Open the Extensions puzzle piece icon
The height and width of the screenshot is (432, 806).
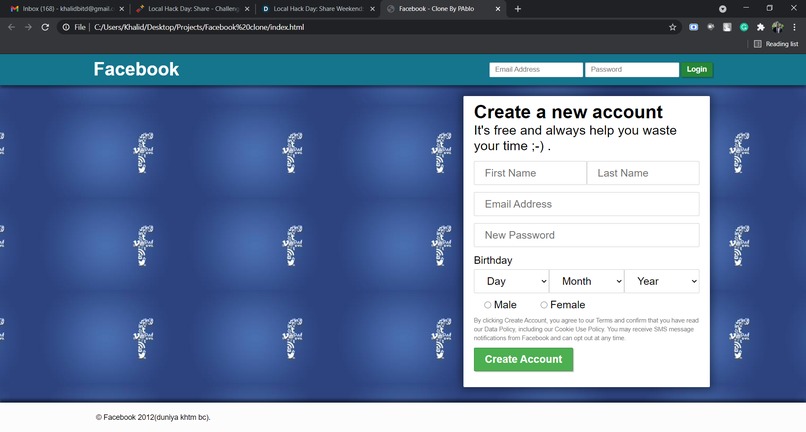pyautogui.click(x=761, y=27)
